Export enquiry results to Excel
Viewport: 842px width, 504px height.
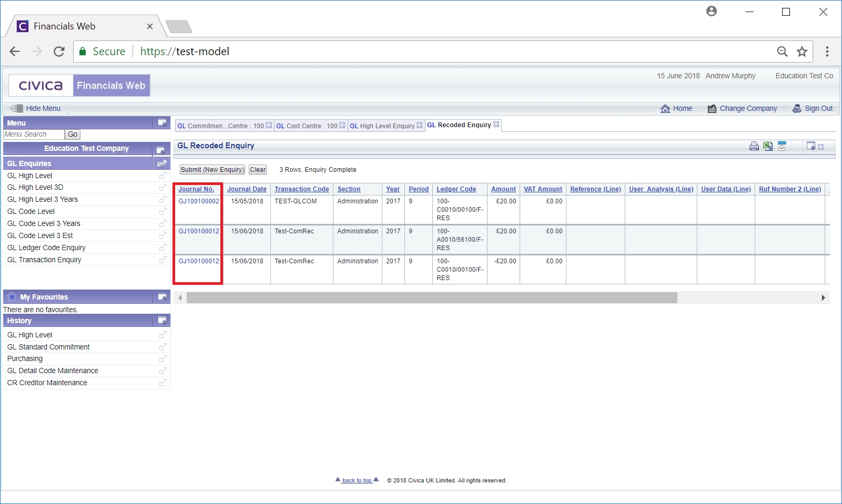768,146
